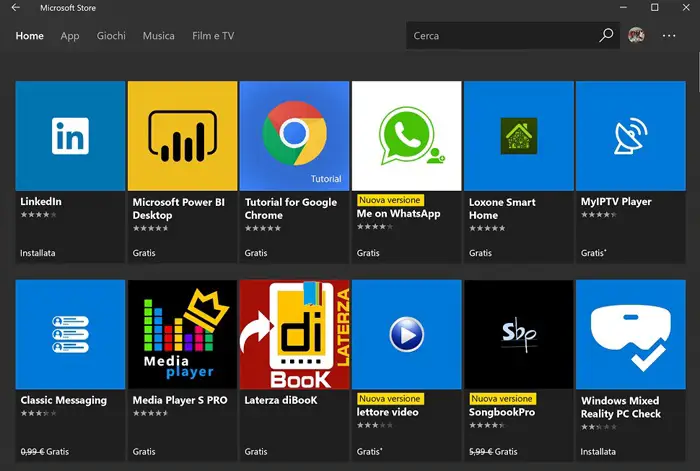Screen dimensions: 700x471
Task: Click the Me on WhatsApp title
Action: point(398,214)
